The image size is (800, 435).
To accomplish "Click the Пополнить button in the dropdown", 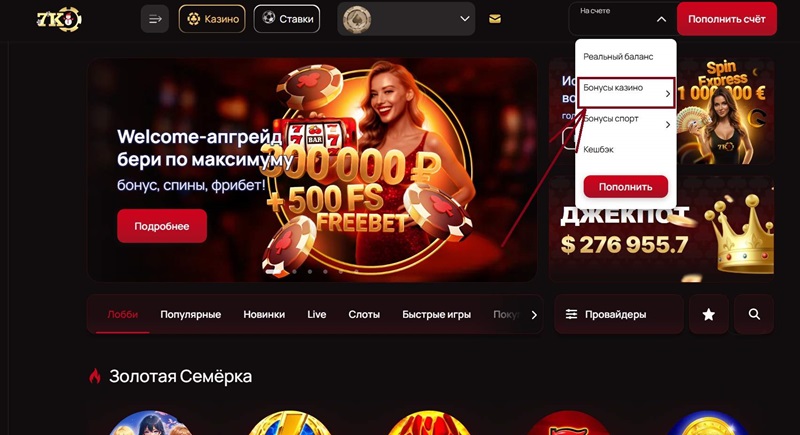I will click(x=626, y=187).
